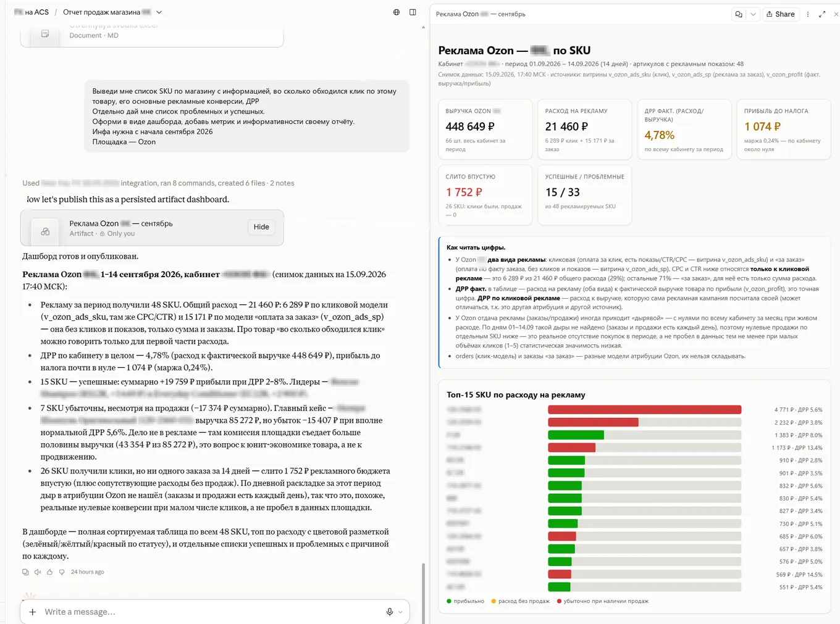Screen dimensions: 840x624
Task: Click the read-aloud speaker icon
Action: click(38, 572)
